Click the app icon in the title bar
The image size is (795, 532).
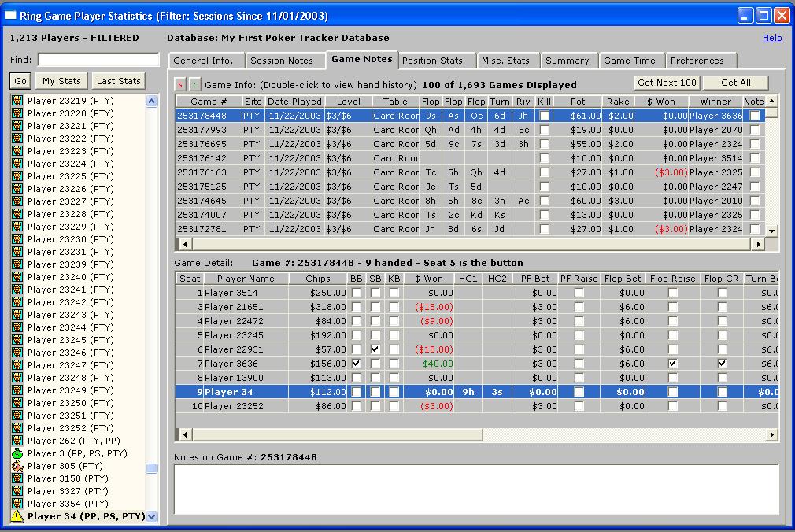[x=11, y=16]
